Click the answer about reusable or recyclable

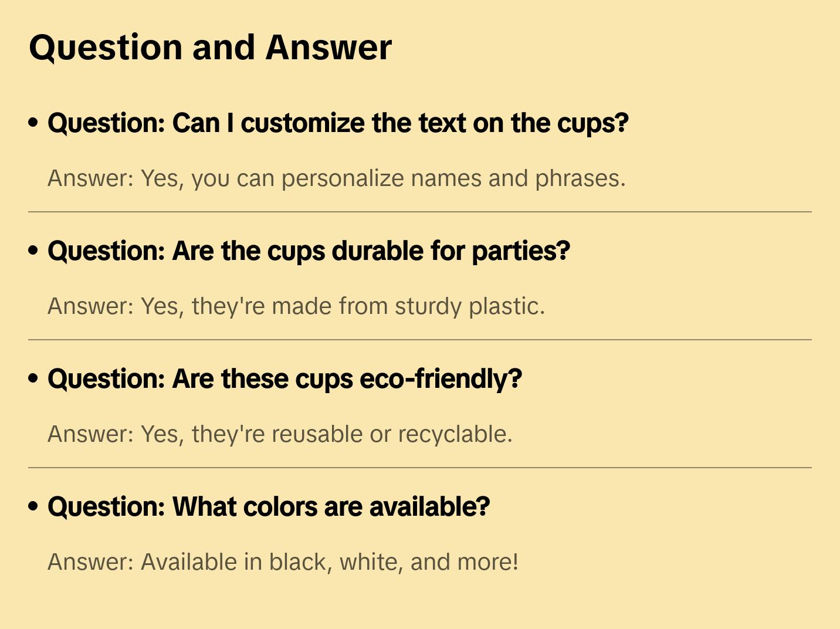(280, 434)
